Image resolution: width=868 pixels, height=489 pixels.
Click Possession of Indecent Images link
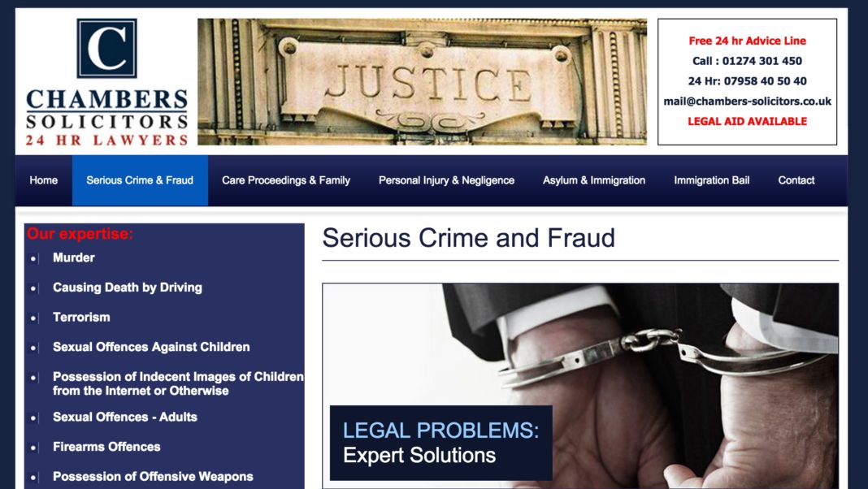click(178, 383)
